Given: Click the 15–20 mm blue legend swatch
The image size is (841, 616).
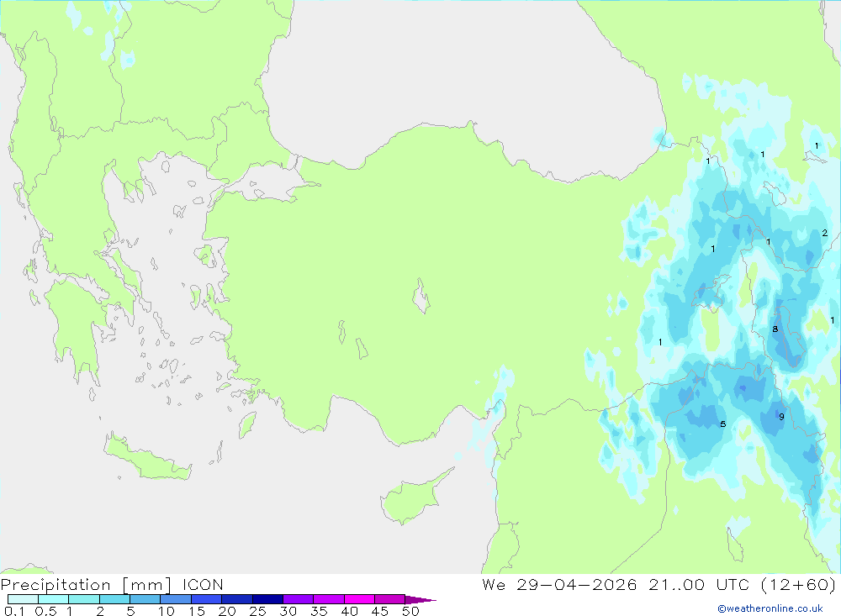Looking at the screenshot, I should (207, 599).
